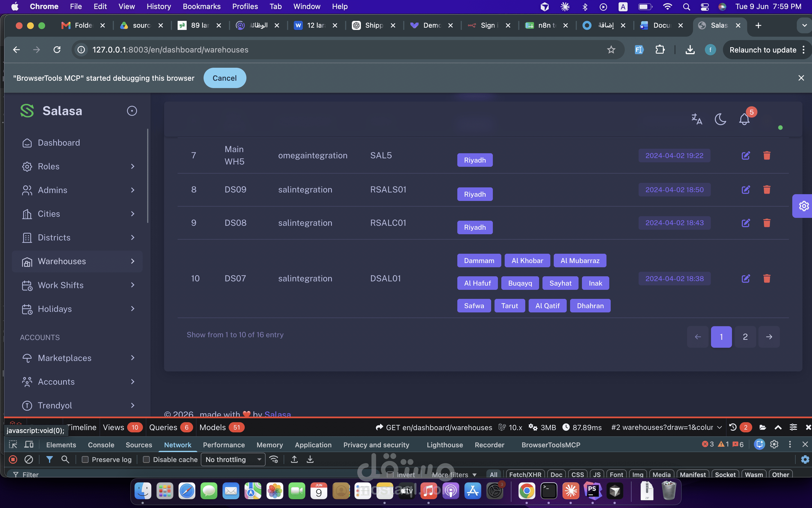This screenshot has height=508, width=812.
Task: Edit the Main WH5 warehouse row
Action: (745, 156)
